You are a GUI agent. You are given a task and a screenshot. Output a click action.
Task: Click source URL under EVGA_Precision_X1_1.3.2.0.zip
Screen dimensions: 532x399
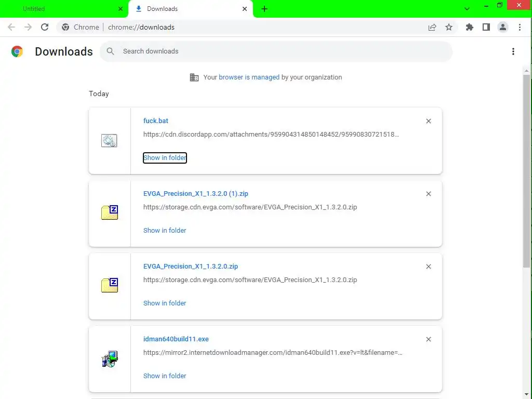[x=250, y=280]
